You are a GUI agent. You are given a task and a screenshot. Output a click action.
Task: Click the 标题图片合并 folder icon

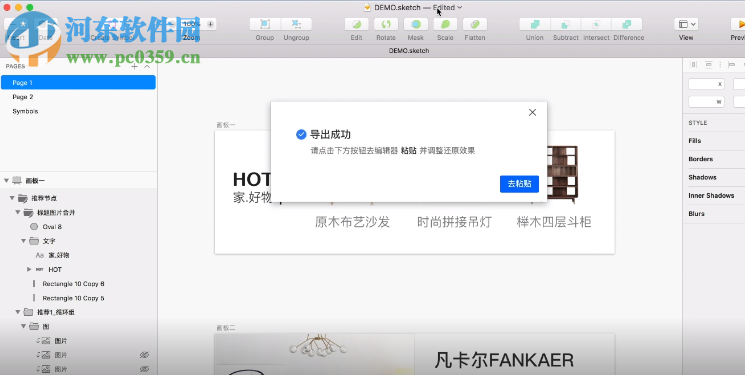(28, 212)
